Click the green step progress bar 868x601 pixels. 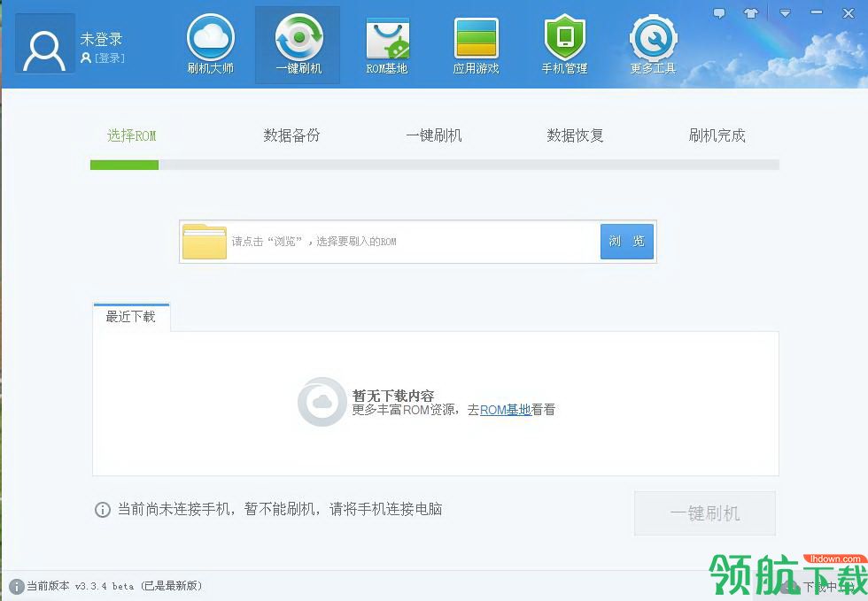pos(125,165)
